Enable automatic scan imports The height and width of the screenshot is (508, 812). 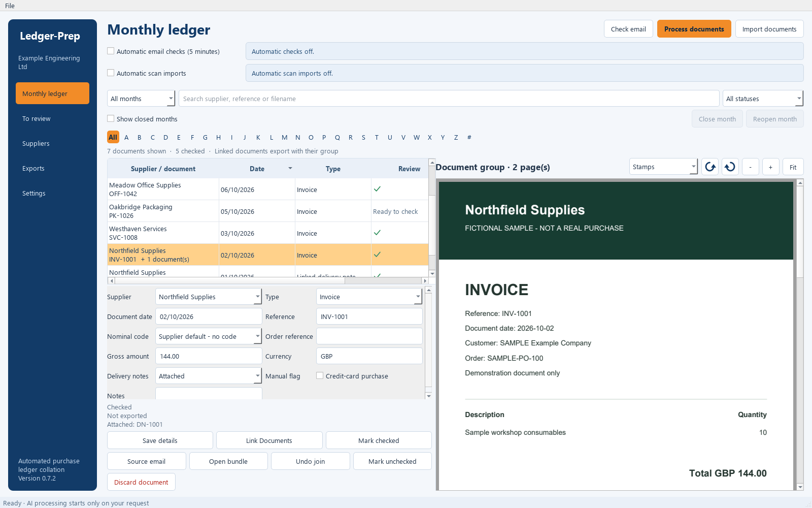coord(111,73)
